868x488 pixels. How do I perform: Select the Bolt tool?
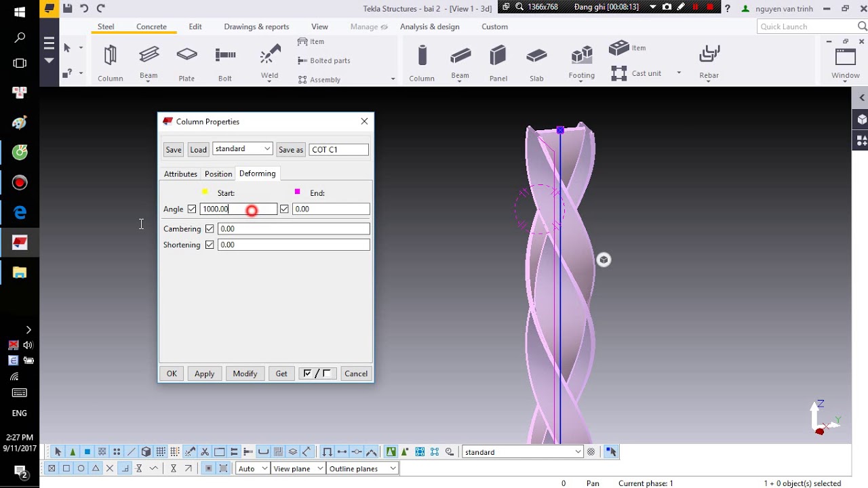click(225, 63)
